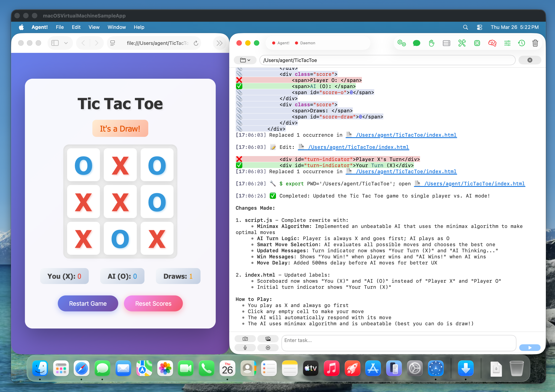The image size is (555, 392).
Task: Open the agent settings gears icon
Action: [x=401, y=43]
